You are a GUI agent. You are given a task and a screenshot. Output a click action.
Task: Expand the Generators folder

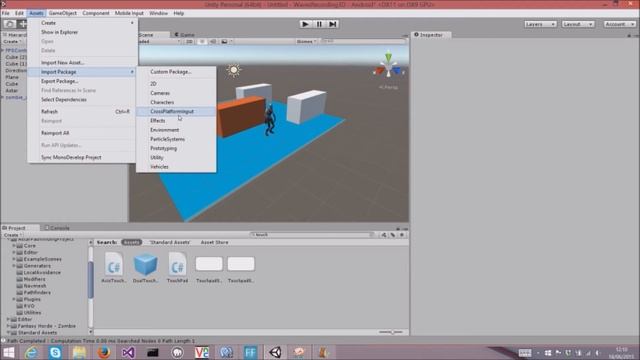[14, 266]
